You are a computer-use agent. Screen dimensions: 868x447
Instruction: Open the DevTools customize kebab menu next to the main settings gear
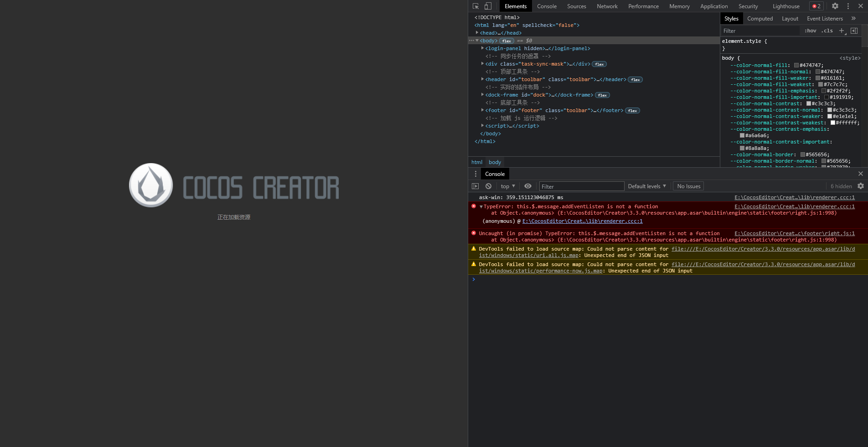click(x=848, y=6)
